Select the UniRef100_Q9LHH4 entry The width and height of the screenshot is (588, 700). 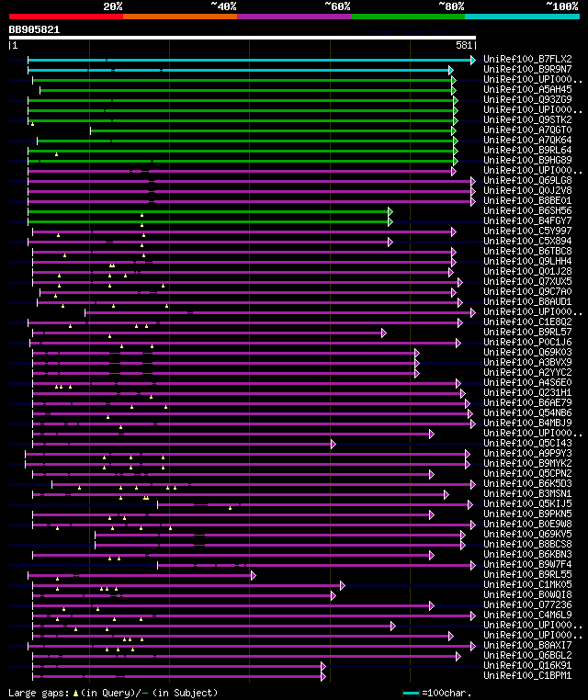click(x=527, y=261)
